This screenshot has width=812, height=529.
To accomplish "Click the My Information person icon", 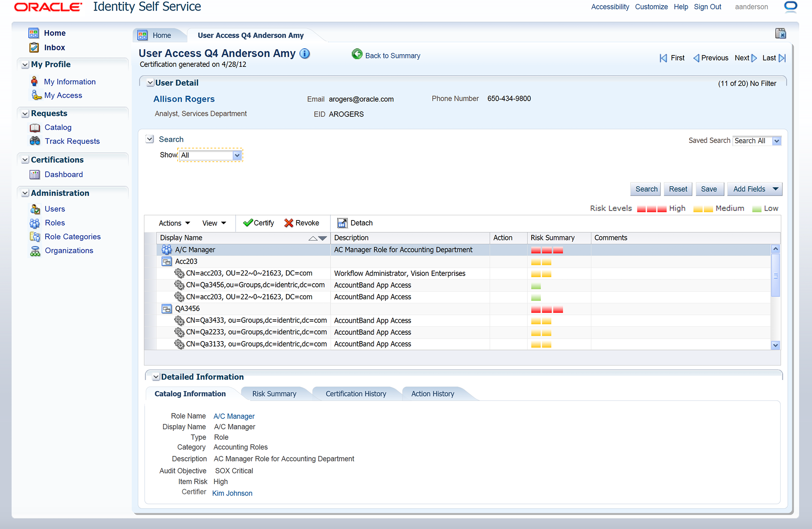I will click(34, 81).
